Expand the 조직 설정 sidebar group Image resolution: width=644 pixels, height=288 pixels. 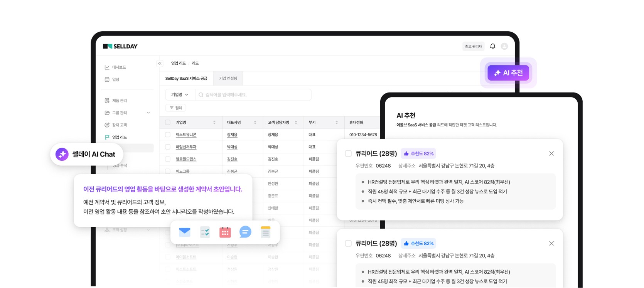(148, 230)
